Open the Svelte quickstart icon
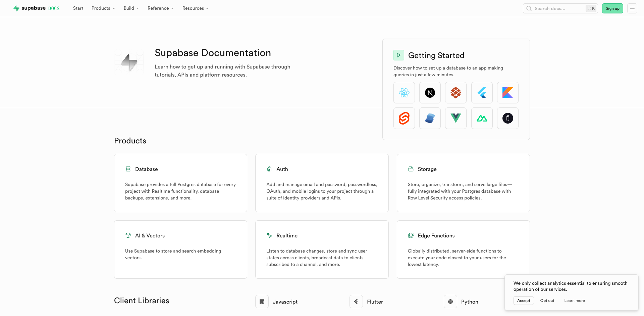The height and width of the screenshot is (316, 644). click(404, 118)
